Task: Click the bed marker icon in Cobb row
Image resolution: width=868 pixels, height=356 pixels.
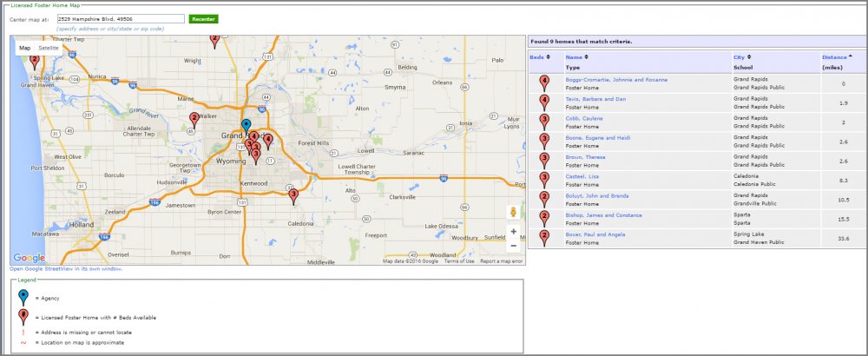Action: click(x=544, y=122)
